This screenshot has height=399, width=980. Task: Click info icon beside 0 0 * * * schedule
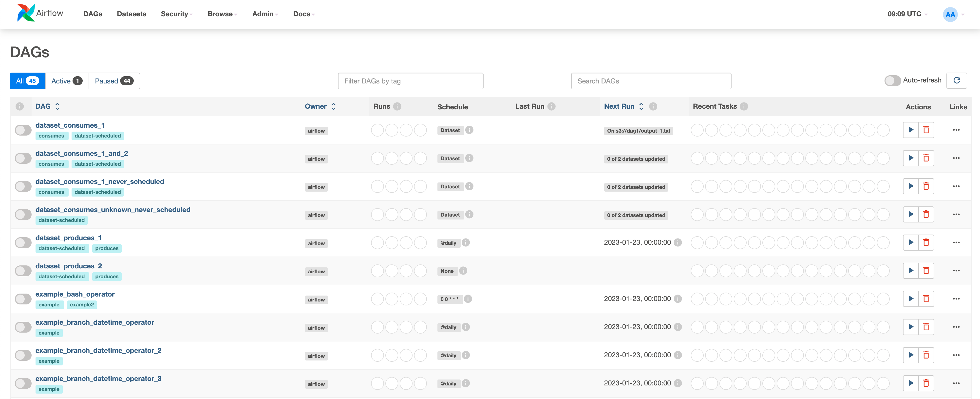(x=468, y=299)
